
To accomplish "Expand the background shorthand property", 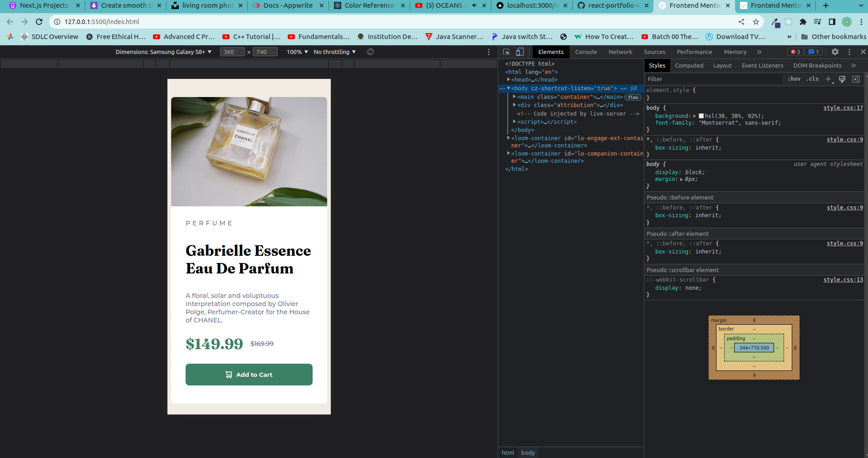I will pos(695,116).
